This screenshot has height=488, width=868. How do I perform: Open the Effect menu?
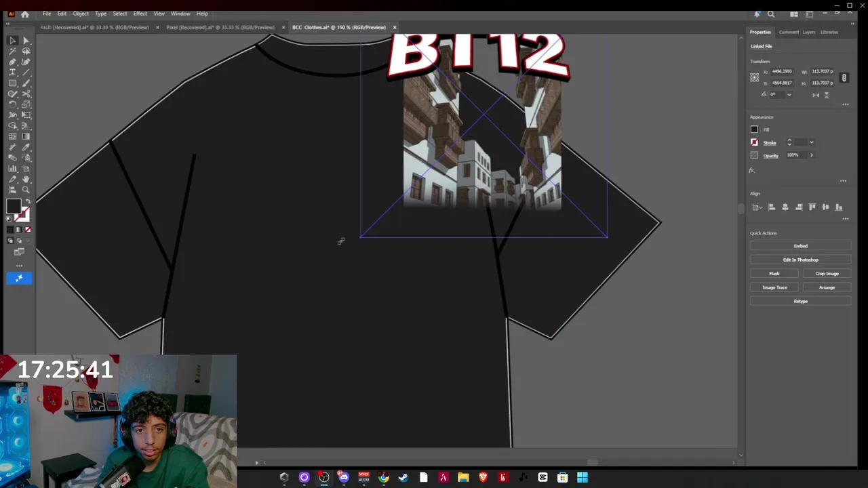coord(140,14)
